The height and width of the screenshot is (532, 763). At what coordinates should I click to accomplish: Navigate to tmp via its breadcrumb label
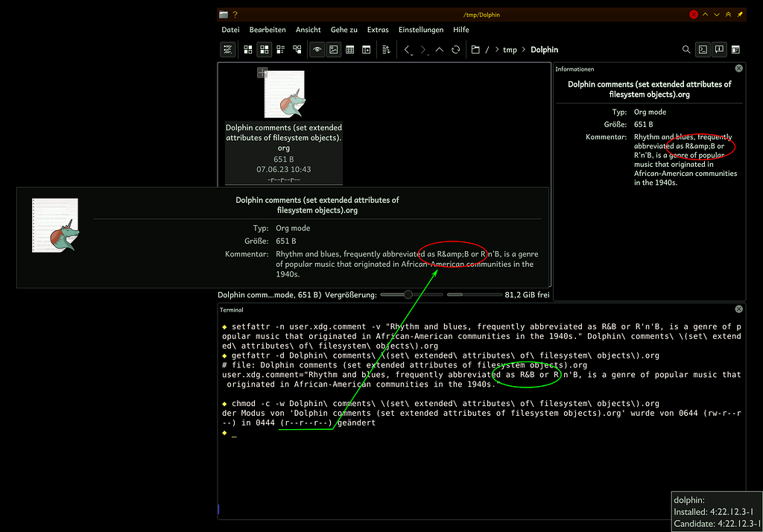pyautogui.click(x=510, y=49)
